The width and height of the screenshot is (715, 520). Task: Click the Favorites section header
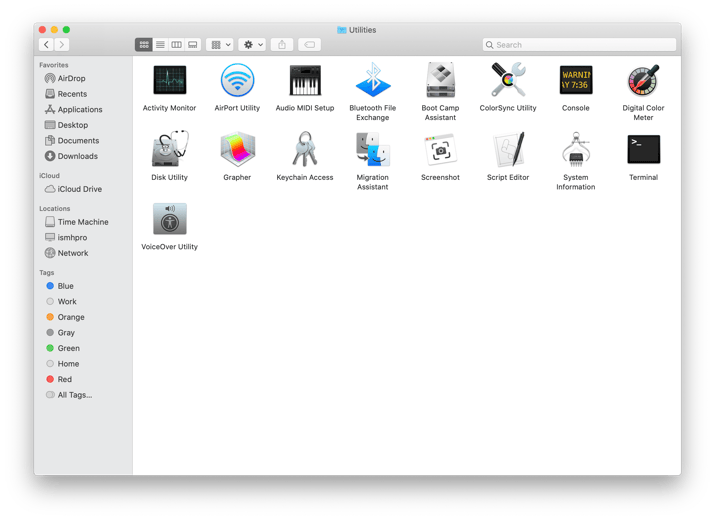click(54, 65)
